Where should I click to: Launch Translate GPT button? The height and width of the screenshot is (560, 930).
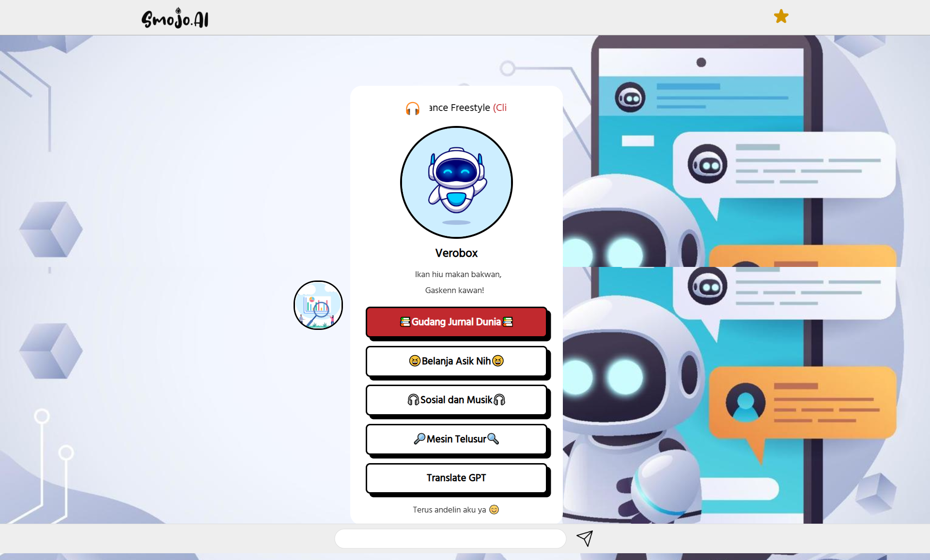coord(456,478)
